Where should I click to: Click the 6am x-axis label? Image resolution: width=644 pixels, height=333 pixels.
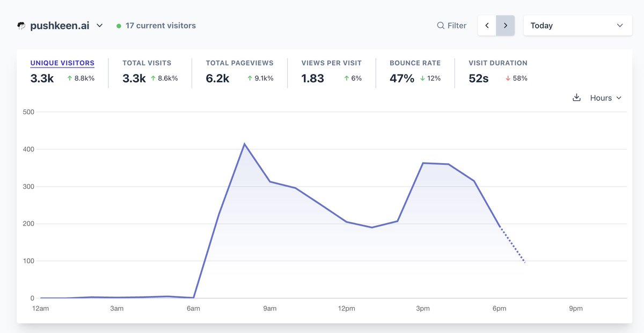pos(193,308)
